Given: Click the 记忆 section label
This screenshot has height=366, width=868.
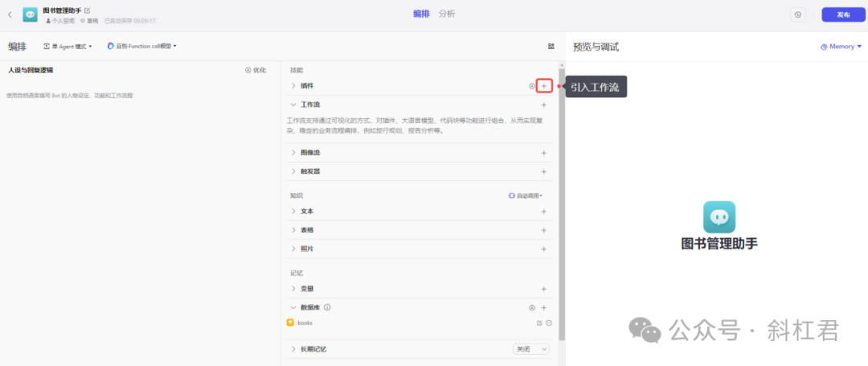Looking at the screenshot, I should 297,273.
